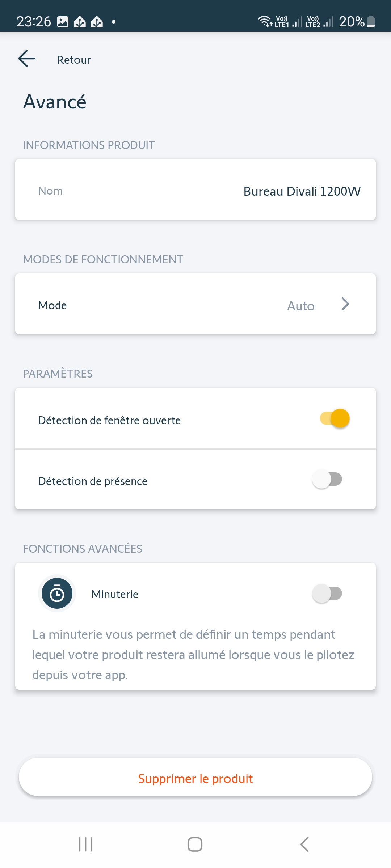Image resolution: width=391 pixels, height=868 pixels.
Task: Tap the Minuterie label text
Action: [x=115, y=594]
